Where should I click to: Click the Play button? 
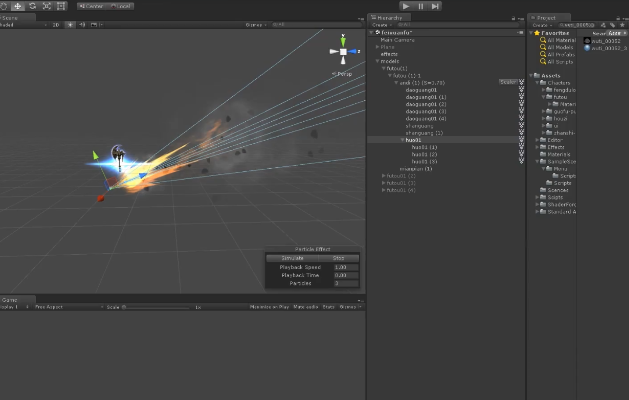pos(406,6)
